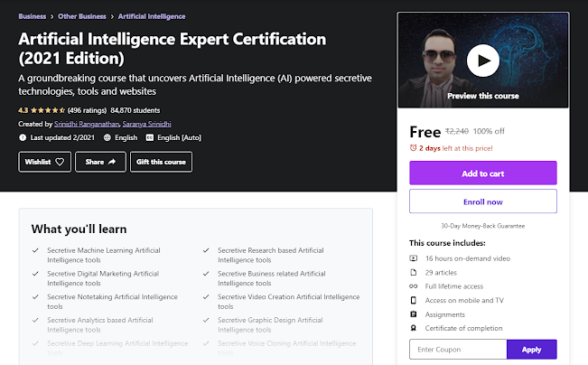The width and height of the screenshot is (588, 365).
Task: Click the Free price label
Action: coord(425,132)
